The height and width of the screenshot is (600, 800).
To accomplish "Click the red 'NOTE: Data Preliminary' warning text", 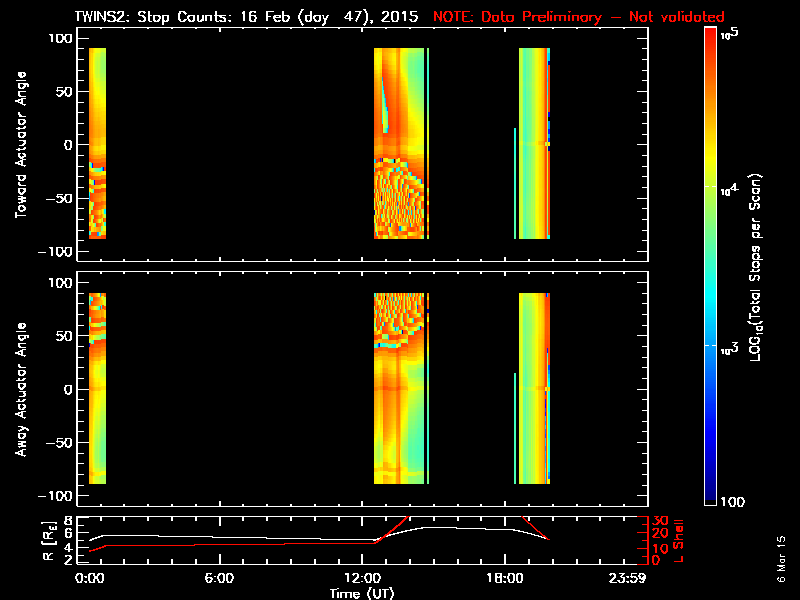I will coord(578,17).
